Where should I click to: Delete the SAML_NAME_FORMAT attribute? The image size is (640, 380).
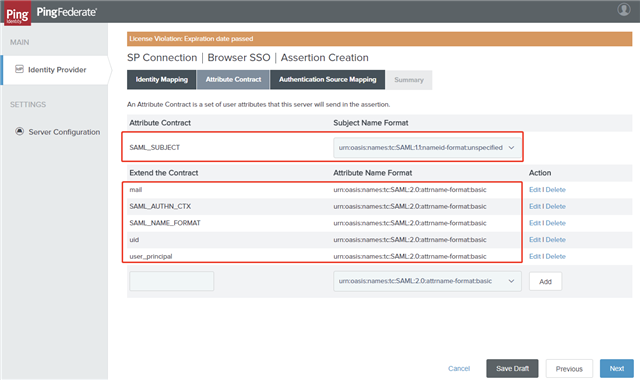(x=556, y=223)
